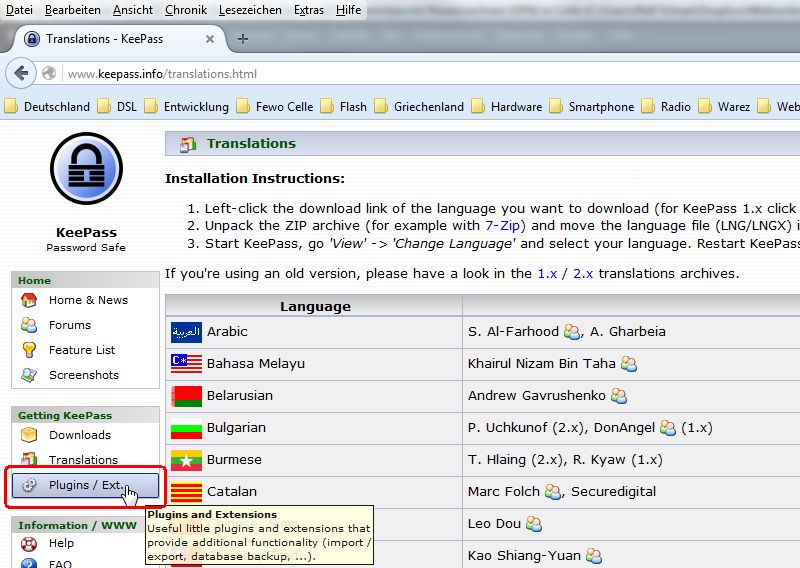Open the Deutschland bookmark folder
This screenshot has height=568, width=800.
[x=47, y=107]
